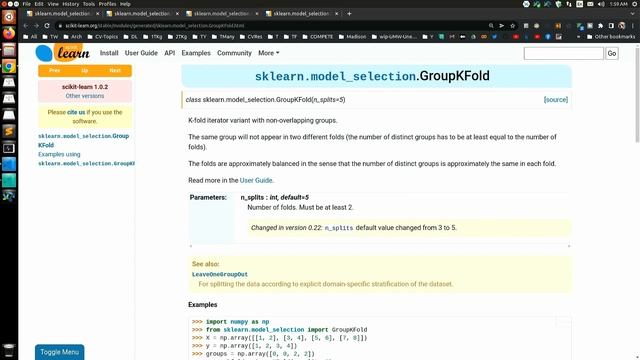Open the Trash icon in the dock
Image resolution: width=640 pixels, height=360 pixels.
click(9, 351)
